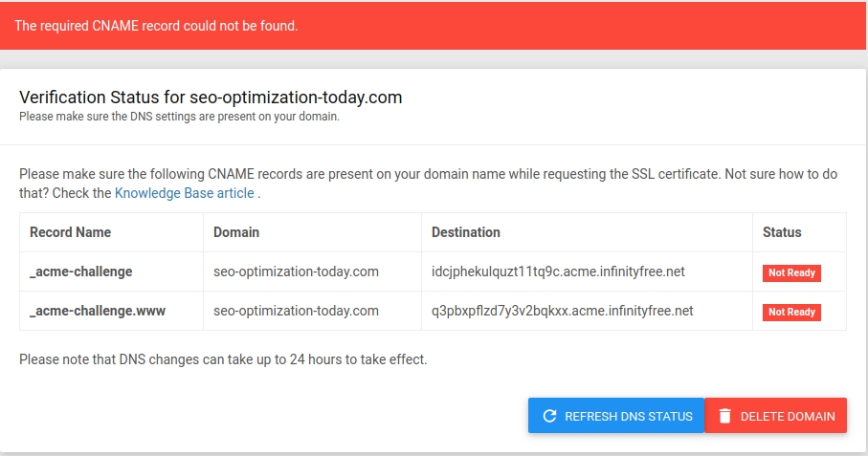Click destination idcjphekulquzt11tq9c.acme.infinityfree.net
Viewport: 868px width, 456px height.
coord(558,271)
